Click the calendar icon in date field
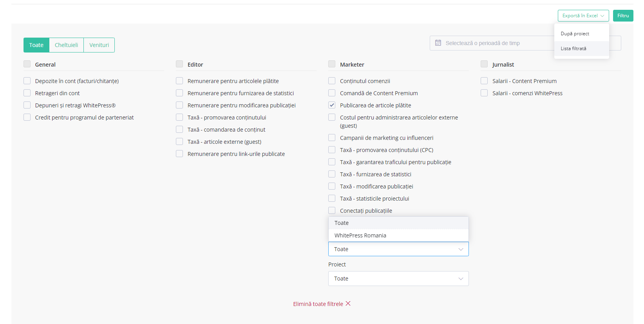Viewport: 644px width, 324px height. coord(438,43)
